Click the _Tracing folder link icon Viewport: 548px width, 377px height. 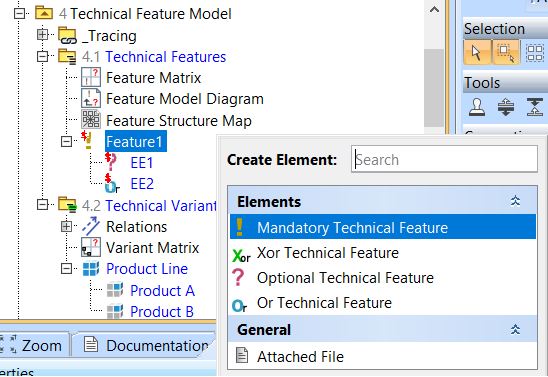tap(67, 35)
